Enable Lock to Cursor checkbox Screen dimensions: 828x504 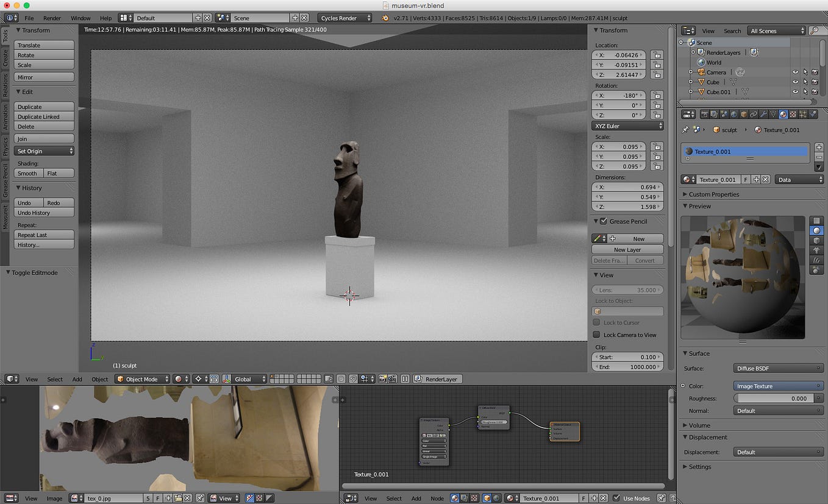point(596,322)
